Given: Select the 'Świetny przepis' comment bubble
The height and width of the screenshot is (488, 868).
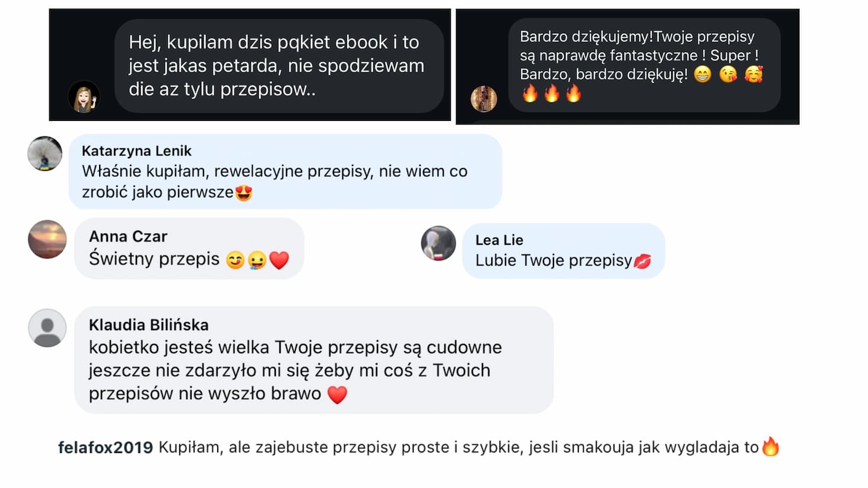Looking at the screenshot, I should [x=189, y=248].
